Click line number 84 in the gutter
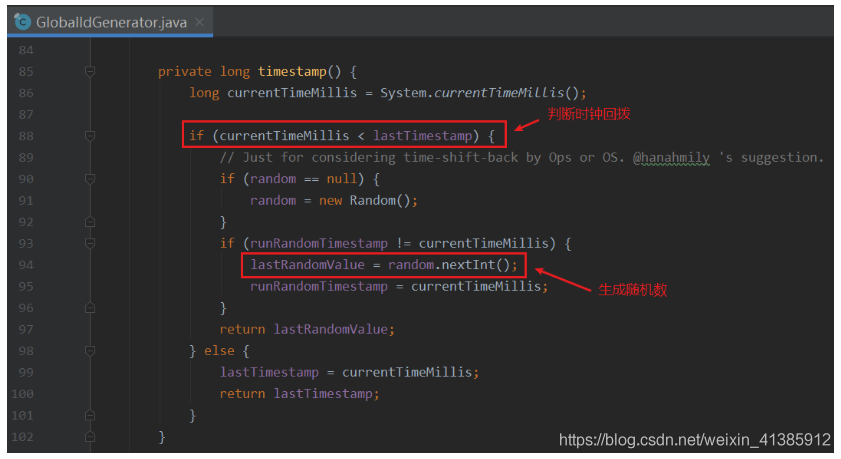 26,50
